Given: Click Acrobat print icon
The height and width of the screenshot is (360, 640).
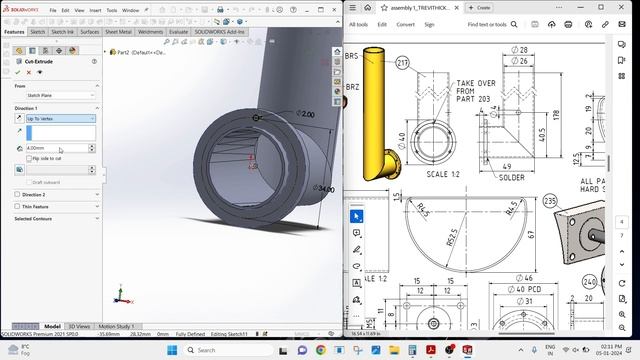Looking at the screenshot, I should 568,24.
